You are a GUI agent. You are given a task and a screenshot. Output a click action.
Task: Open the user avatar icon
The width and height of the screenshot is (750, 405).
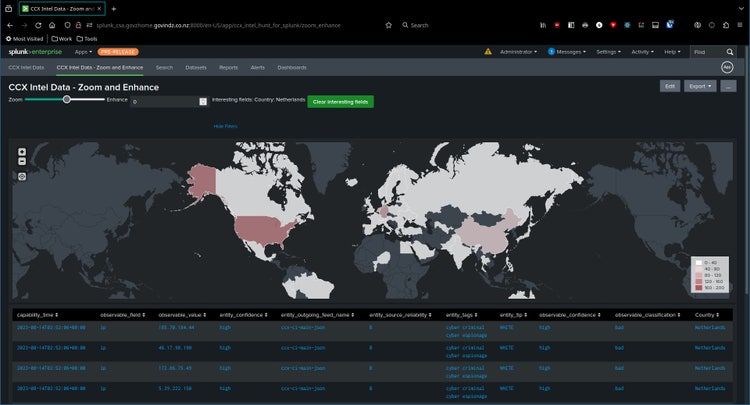point(727,67)
